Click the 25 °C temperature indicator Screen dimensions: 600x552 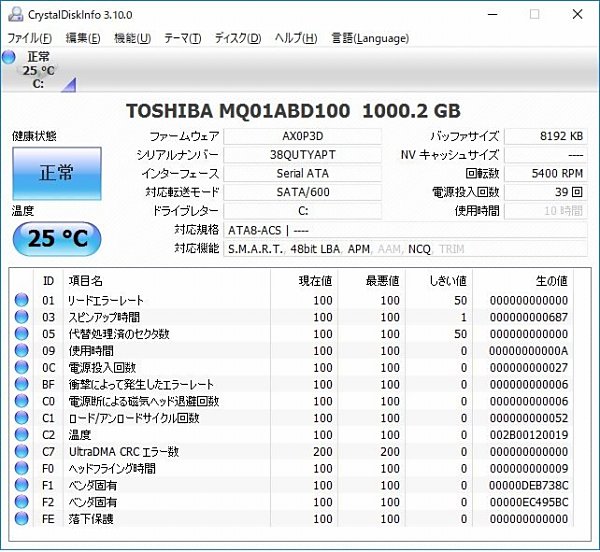57,239
